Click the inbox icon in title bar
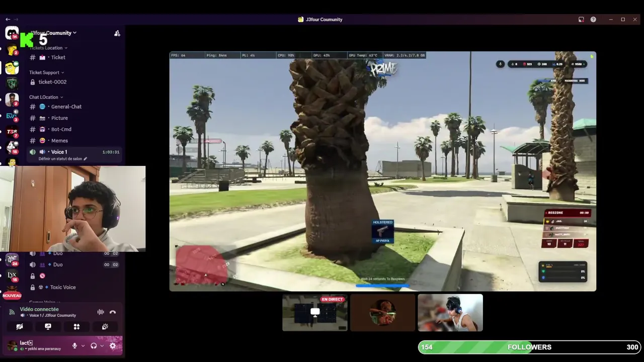This screenshot has height=362, width=644. pos(581,20)
